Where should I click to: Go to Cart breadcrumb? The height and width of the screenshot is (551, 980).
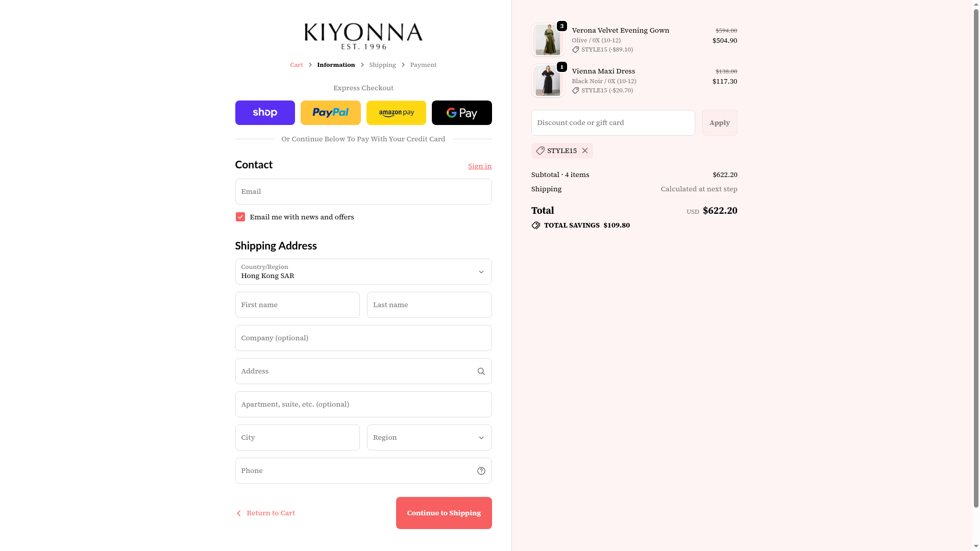296,65
